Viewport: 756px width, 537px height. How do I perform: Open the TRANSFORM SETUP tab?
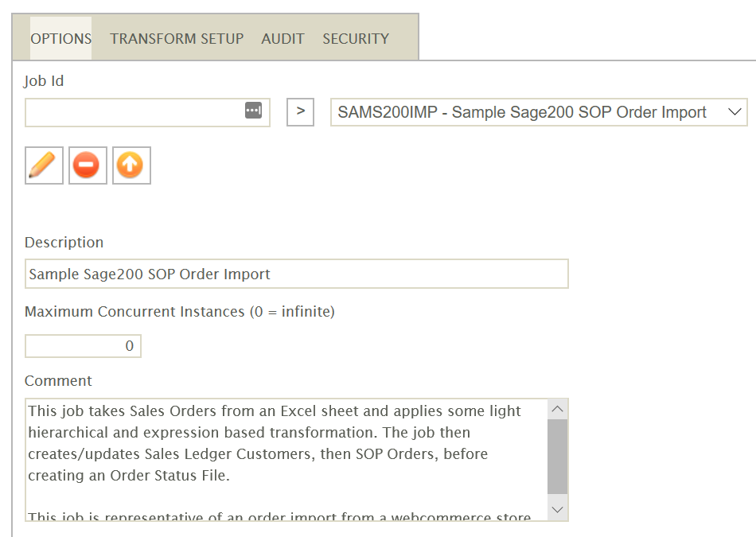point(177,38)
